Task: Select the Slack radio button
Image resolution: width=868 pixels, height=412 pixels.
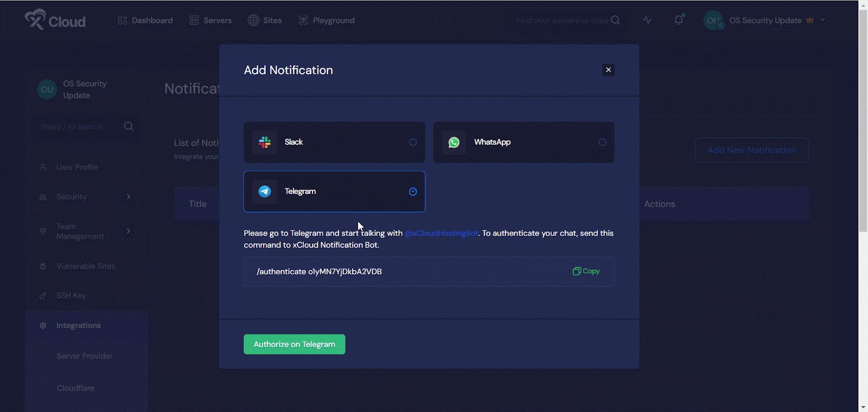Action: 413,142
